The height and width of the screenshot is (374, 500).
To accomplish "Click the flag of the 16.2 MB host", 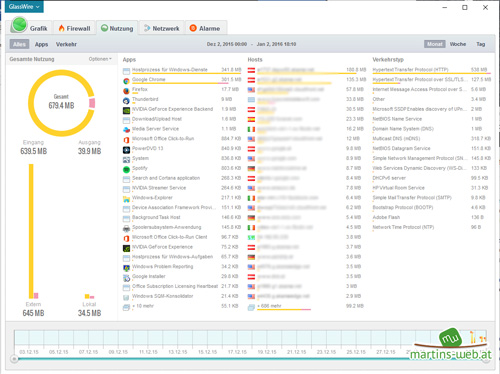I will (x=251, y=129).
